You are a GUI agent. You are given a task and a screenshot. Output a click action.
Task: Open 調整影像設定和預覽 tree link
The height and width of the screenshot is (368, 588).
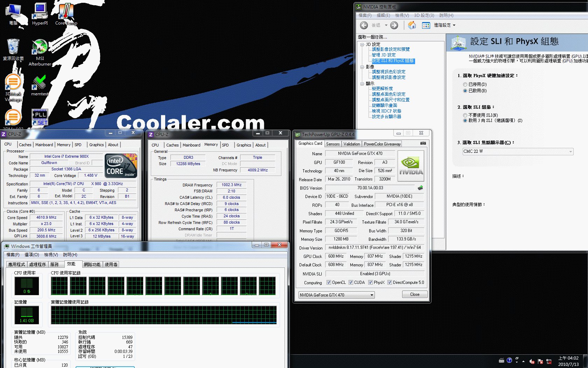[x=391, y=49]
